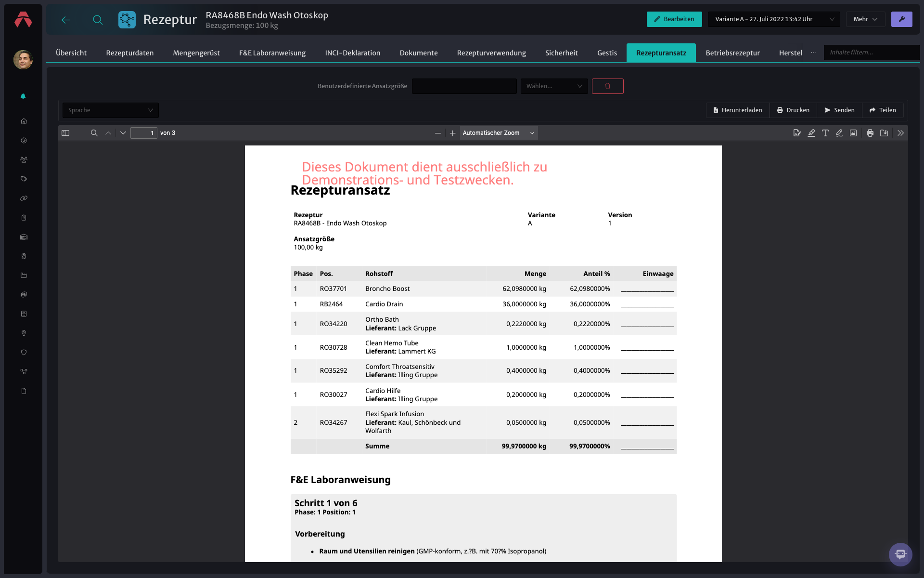Switch to the Dokumente tab
The height and width of the screenshot is (578, 924).
coord(419,53)
